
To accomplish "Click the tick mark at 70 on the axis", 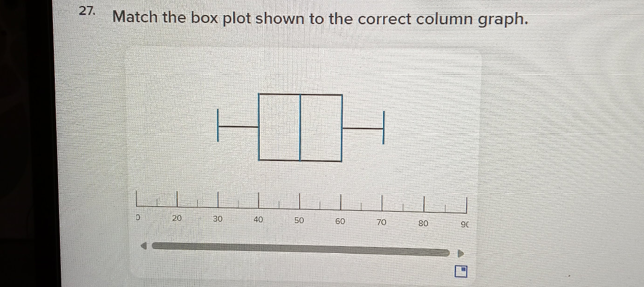I will click(x=382, y=200).
